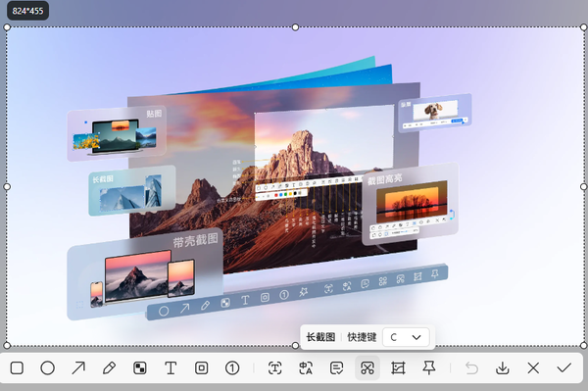Viewport: 588px width, 391px height.
Task: Click the 824*455 size indicator
Action: [27, 11]
